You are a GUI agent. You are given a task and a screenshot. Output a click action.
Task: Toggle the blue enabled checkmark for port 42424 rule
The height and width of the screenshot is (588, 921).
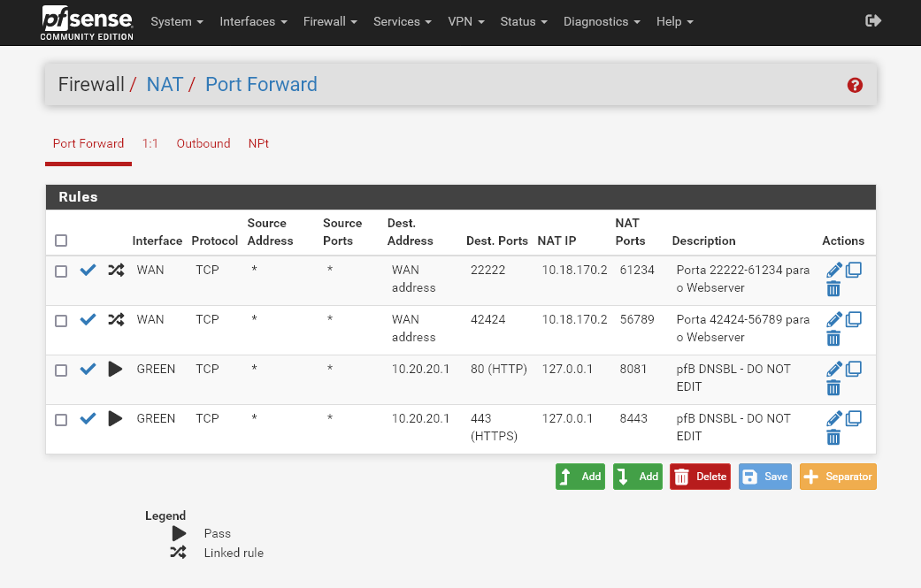tap(88, 319)
